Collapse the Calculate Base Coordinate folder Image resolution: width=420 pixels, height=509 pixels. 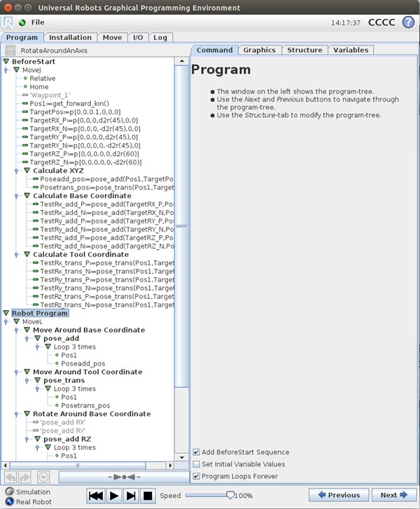tap(27, 195)
